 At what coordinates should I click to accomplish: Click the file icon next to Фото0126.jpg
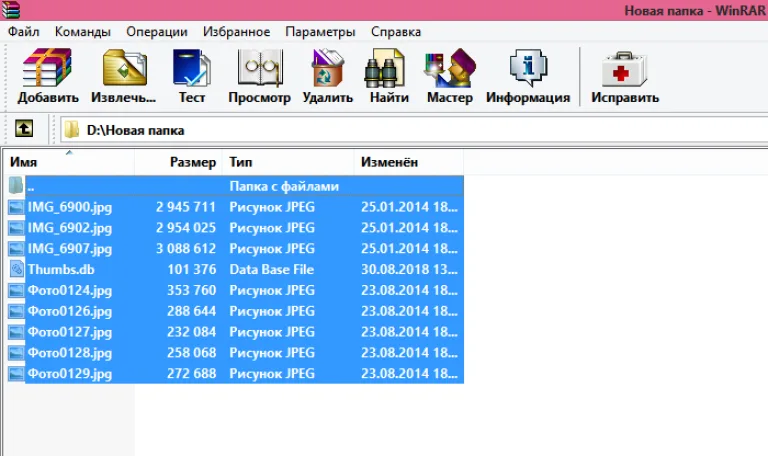point(16,311)
